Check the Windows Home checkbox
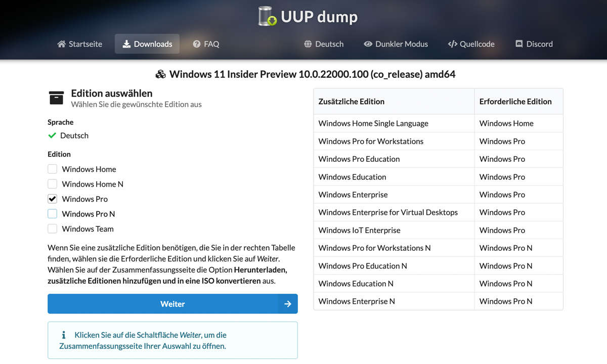The height and width of the screenshot is (364, 607). point(52,169)
